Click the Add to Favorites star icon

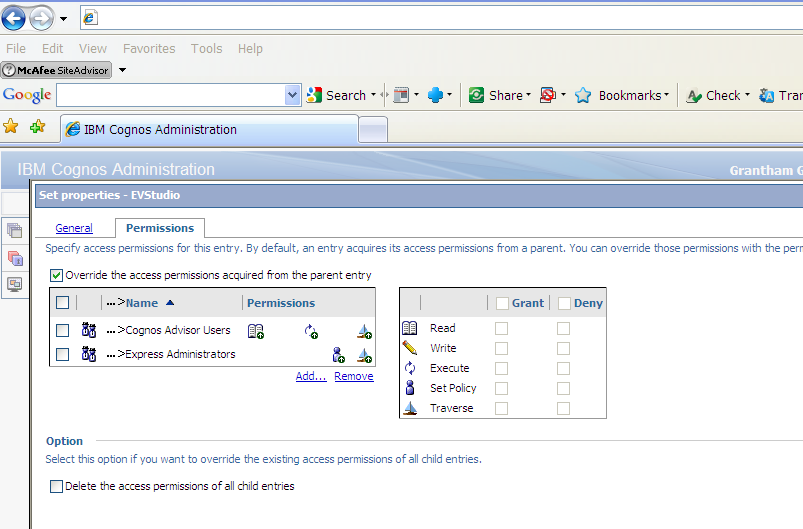(x=37, y=126)
